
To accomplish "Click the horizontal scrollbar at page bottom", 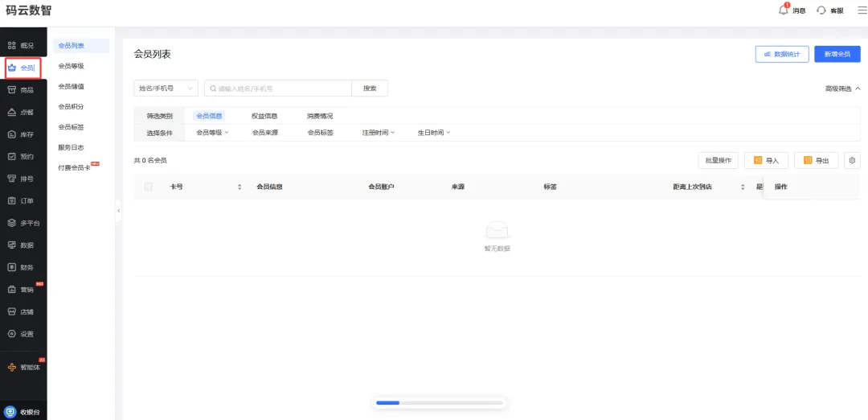I will 439,403.
